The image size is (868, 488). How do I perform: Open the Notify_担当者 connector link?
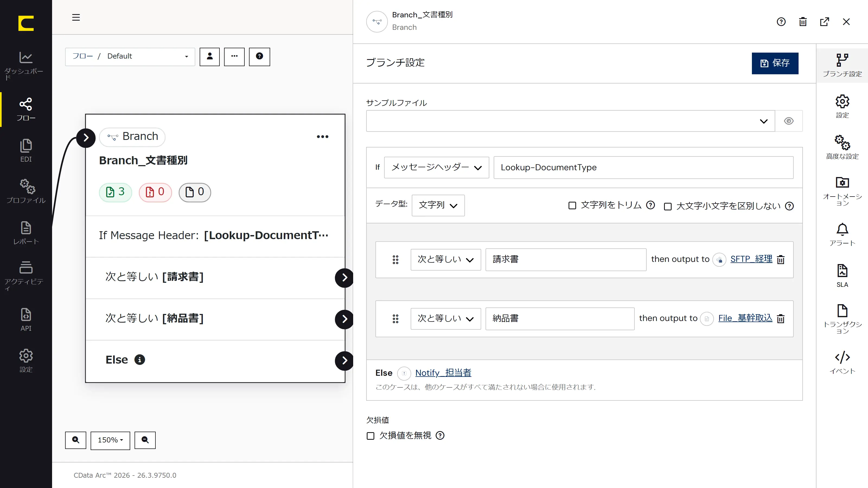443,373
